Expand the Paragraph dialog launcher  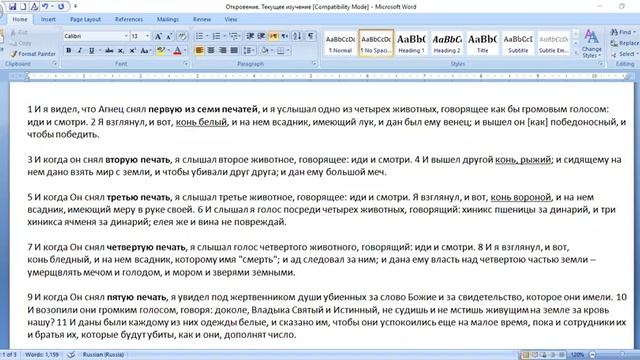tap(314, 64)
